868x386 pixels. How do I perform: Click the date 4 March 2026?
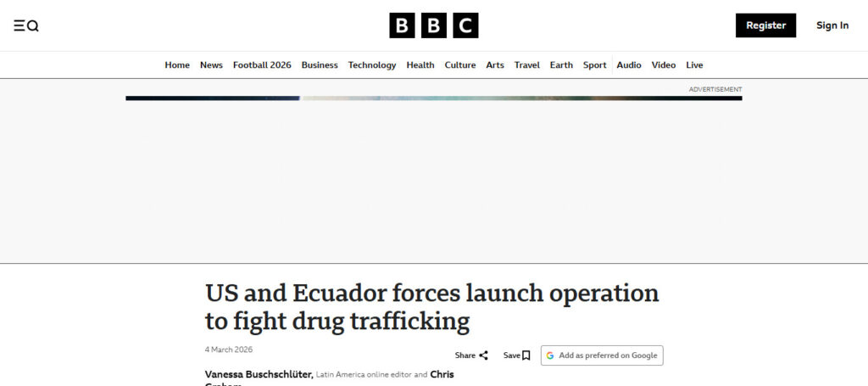pos(229,350)
